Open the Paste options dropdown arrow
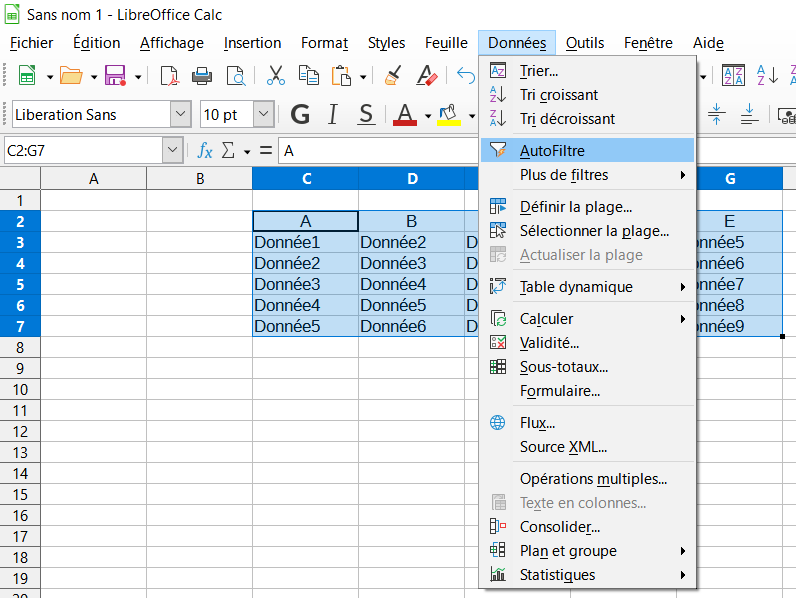 click(363, 77)
